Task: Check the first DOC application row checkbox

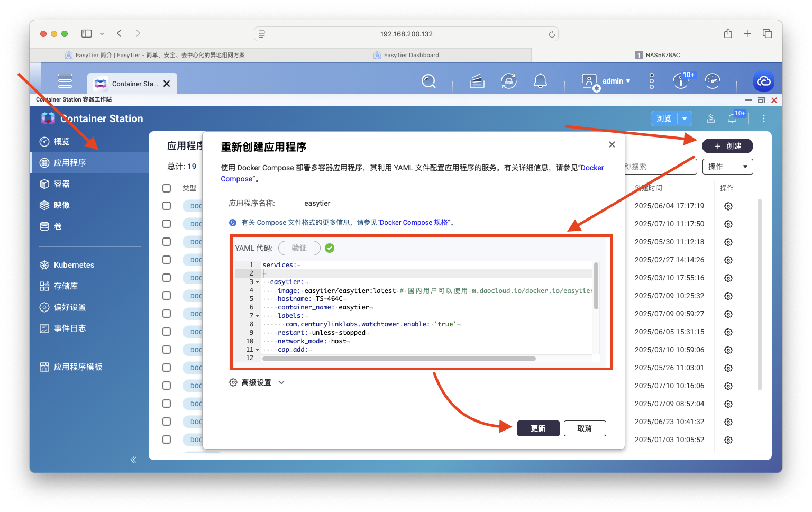Action: click(x=167, y=206)
